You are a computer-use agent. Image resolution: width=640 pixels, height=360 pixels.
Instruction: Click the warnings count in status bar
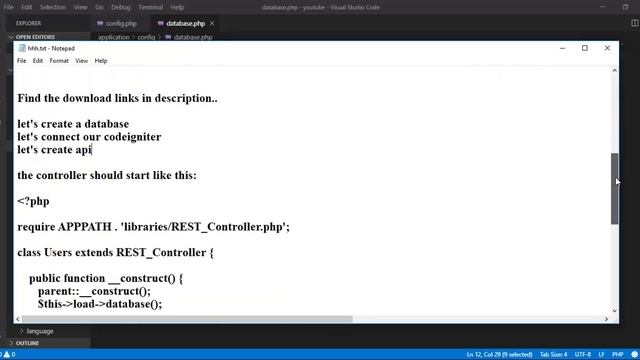click(9, 354)
